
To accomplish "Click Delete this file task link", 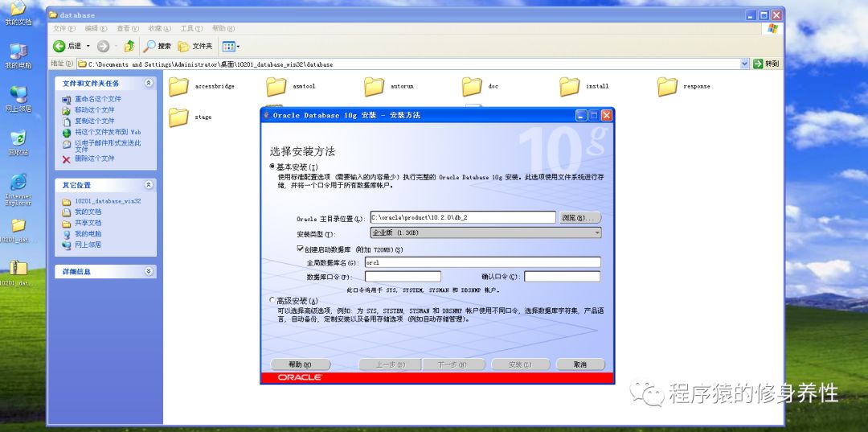I will pyautogui.click(x=88, y=158).
